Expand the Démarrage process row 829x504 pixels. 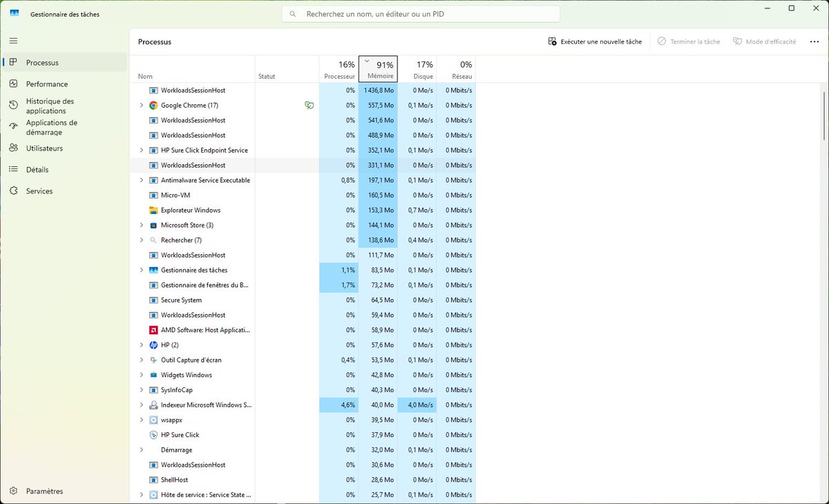(142, 449)
